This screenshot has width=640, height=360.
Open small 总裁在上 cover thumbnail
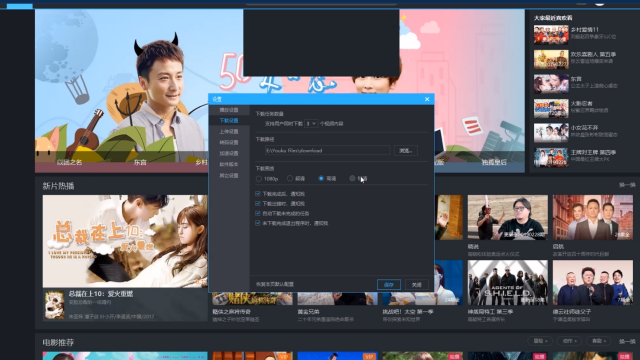[54, 304]
